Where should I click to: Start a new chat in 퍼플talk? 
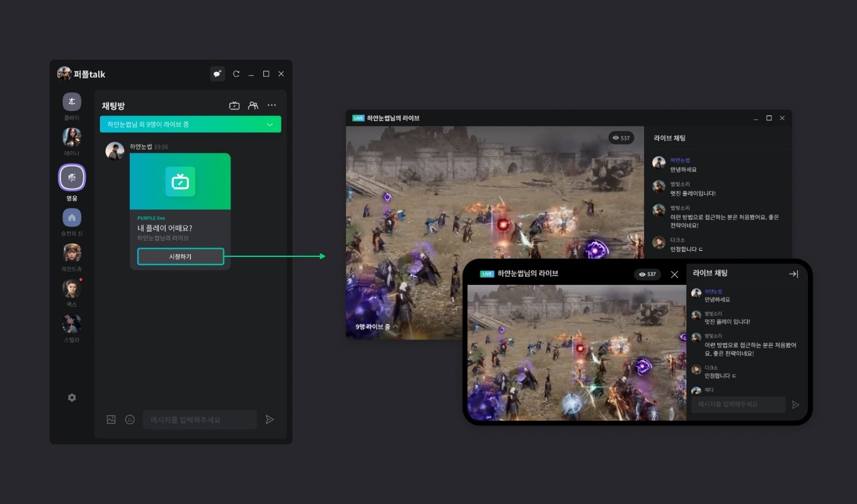pyautogui.click(x=217, y=74)
